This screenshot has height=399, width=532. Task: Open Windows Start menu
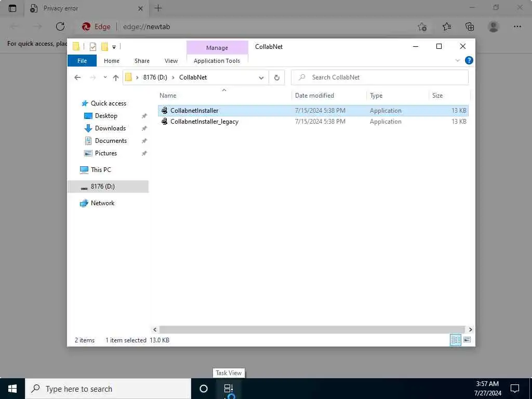point(12,389)
